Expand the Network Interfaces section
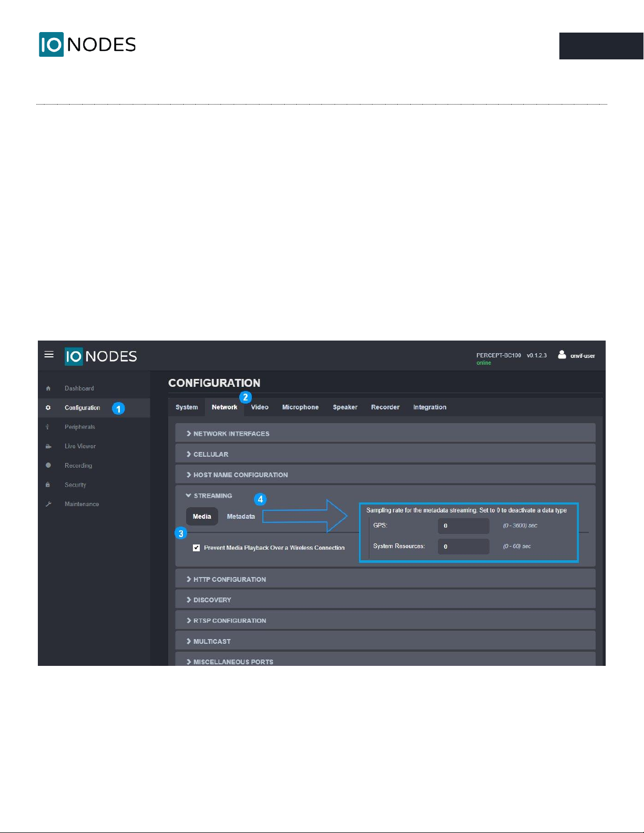Image resolution: width=644 pixels, height=833 pixels. pyautogui.click(x=231, y=434)
